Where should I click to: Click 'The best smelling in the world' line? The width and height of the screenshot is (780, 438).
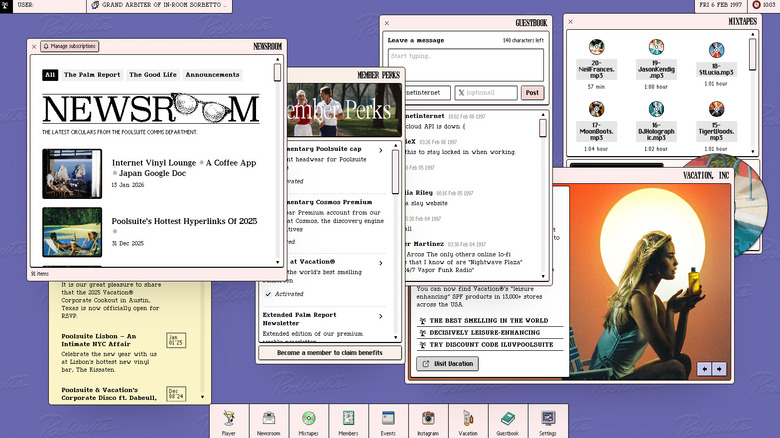(489, 321)
